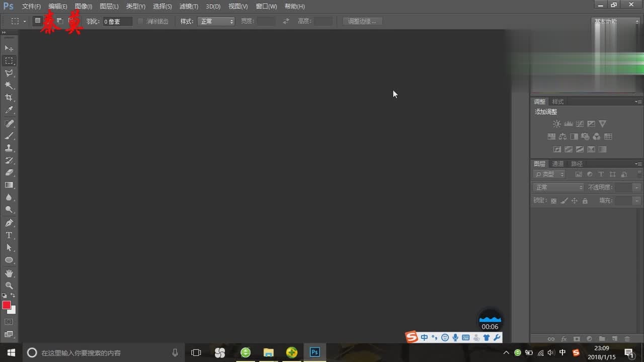Select the Eyedropper tool
The image size is (644, 362).
tap(9, 110)
